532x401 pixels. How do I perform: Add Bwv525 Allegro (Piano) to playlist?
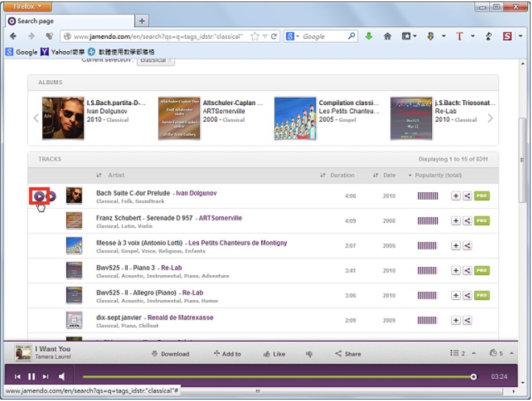pos(456,295)
